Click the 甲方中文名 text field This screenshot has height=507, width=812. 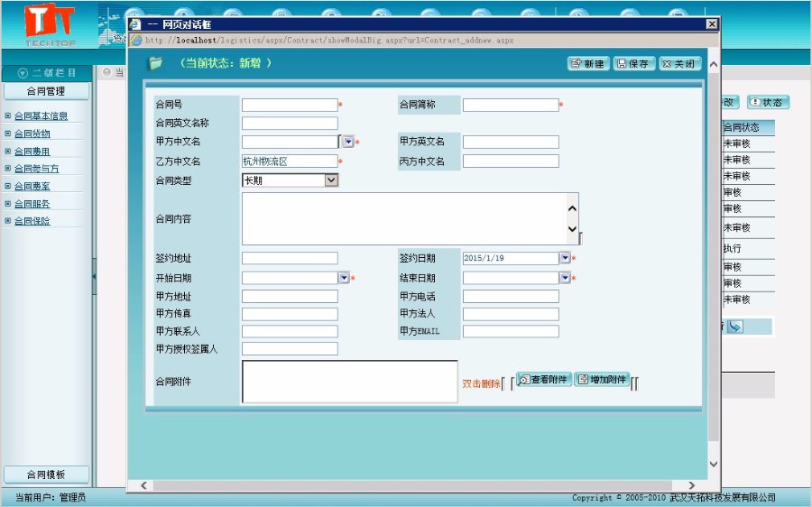(290, 142)
